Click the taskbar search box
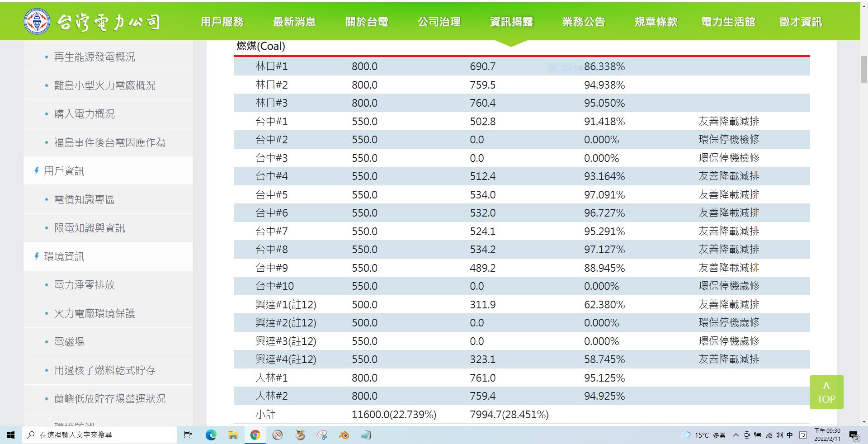Viewport: 868px width, 444px height. coord(99,435)
